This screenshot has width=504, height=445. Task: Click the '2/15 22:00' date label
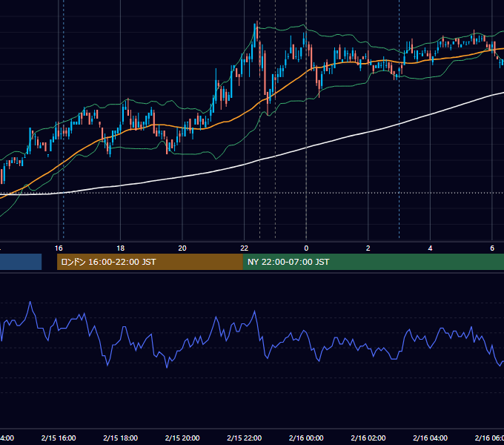coord(245,438)
